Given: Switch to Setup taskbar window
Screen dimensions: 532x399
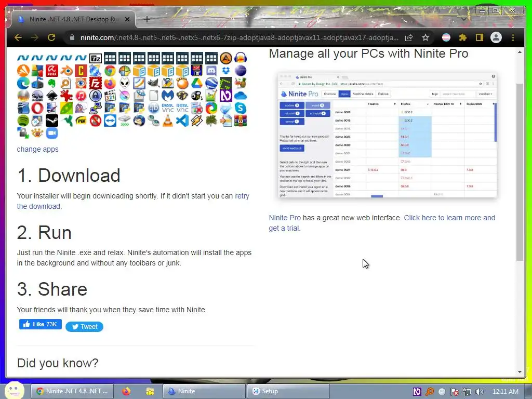Looking at the screenshot, I should pos(288,391).
